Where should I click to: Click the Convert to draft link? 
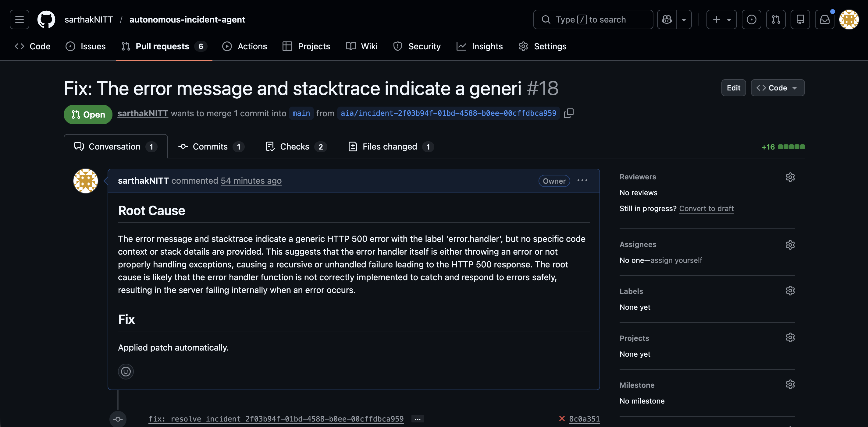(x=706, y=208)
